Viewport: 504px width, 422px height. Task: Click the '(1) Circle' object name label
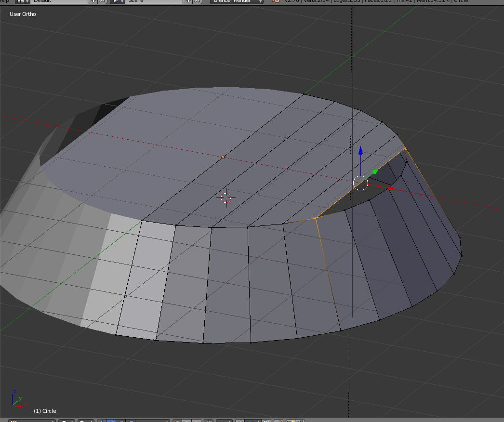pyautogui.click(x=45, y=411)
